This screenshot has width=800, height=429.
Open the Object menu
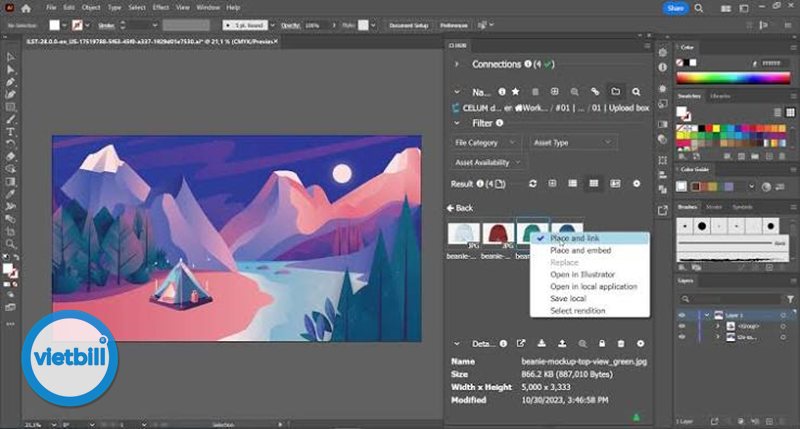[91, 8]
